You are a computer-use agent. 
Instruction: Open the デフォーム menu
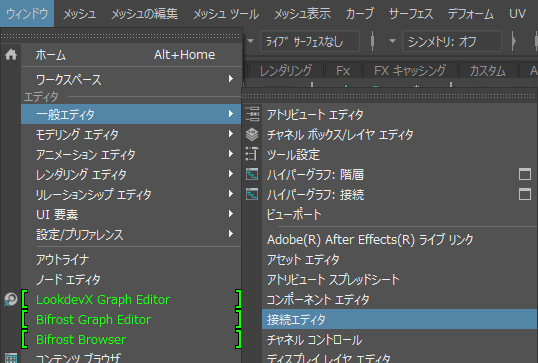point(470,13)
